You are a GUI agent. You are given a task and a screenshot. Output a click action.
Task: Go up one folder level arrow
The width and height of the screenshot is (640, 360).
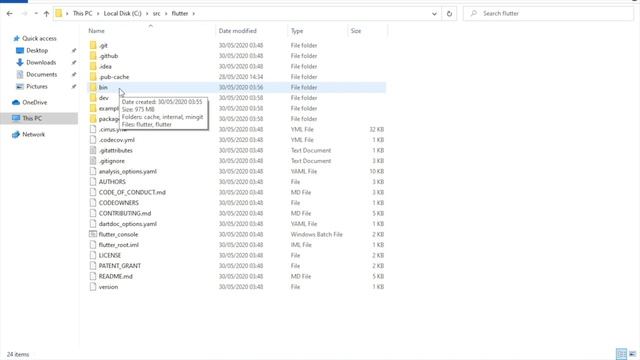46,13
